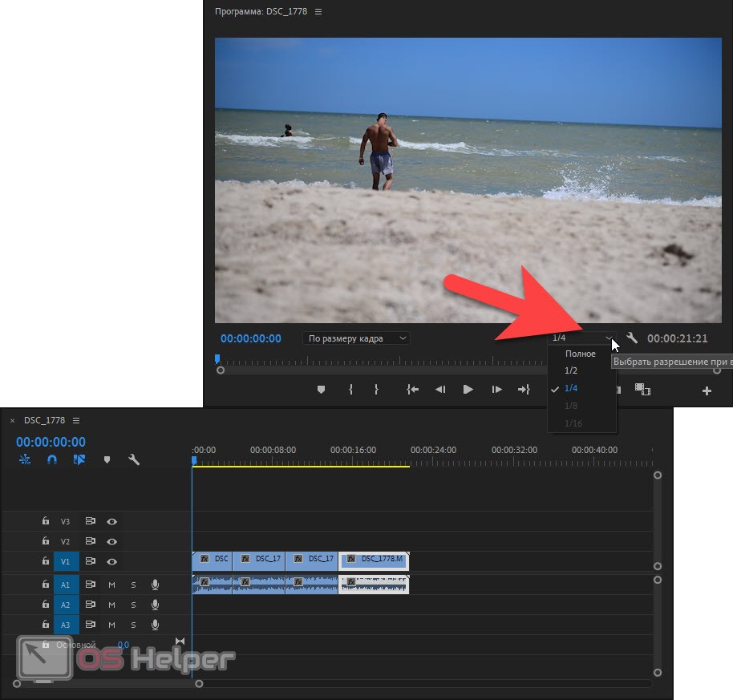Click the timeline horizontal zoom scrollbar
733x700 pixels.
[107, 683]
